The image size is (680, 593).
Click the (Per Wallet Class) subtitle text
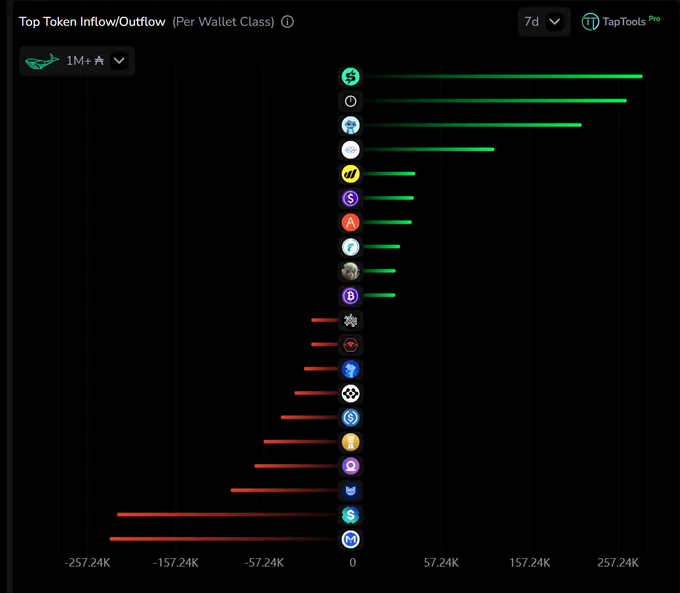(x=223, y=22)
